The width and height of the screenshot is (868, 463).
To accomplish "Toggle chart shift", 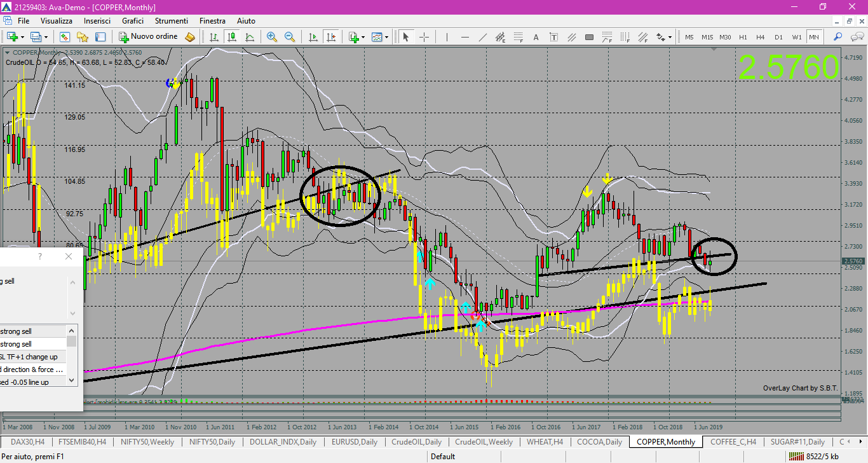I will (330, 37).
